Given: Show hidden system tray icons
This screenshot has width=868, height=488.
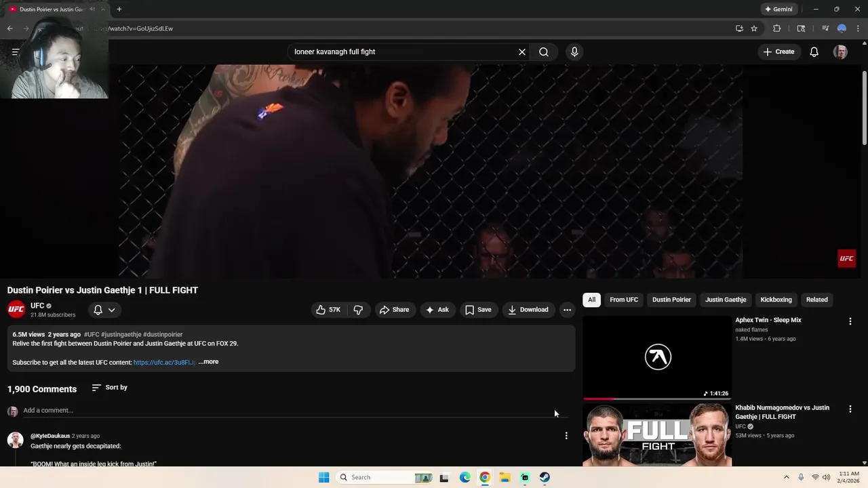Looking at the screenshot, I should (x=787, y=477).
